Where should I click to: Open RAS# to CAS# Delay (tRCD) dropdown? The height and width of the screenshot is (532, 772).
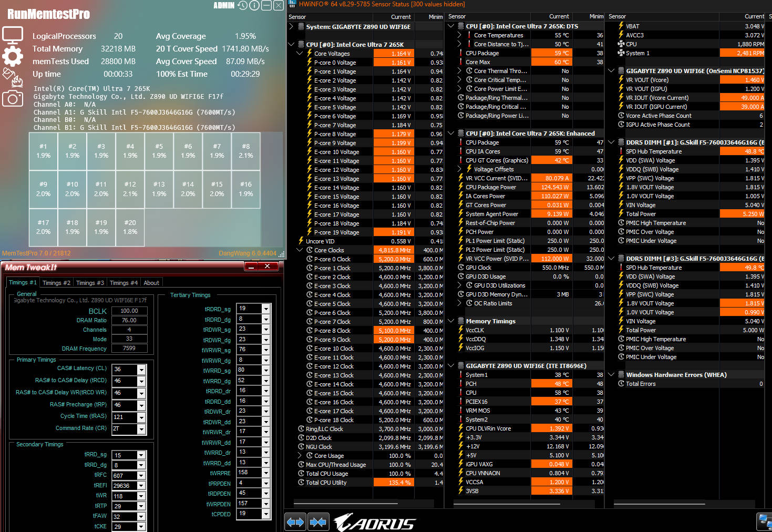[x=141, y=381]
